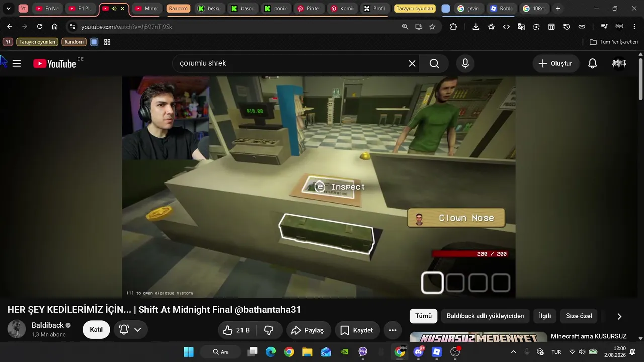Open the Tarayıcı oyunları bookmark in the bookmarks bar

[x=38, y=42]
